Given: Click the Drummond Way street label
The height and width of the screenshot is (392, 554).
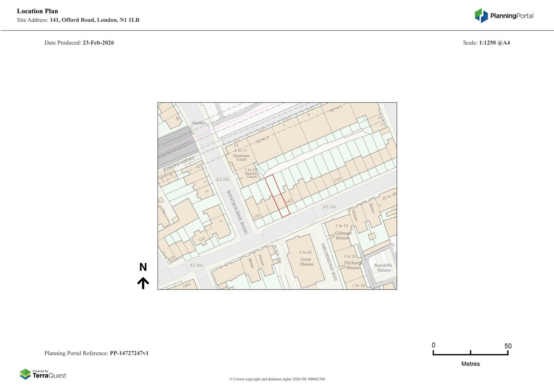Looking at the screenshot, I should point(329,261).
